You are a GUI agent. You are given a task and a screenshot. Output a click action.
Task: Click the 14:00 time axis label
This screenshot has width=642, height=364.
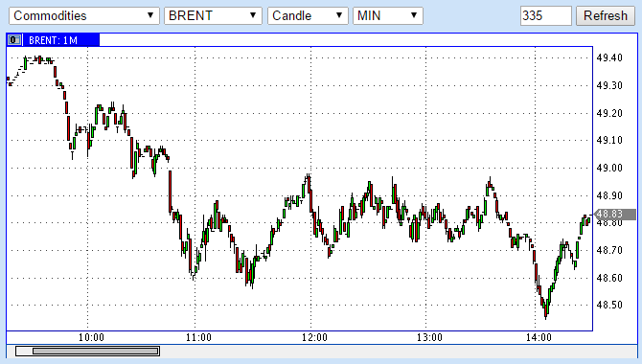[539, 337]
